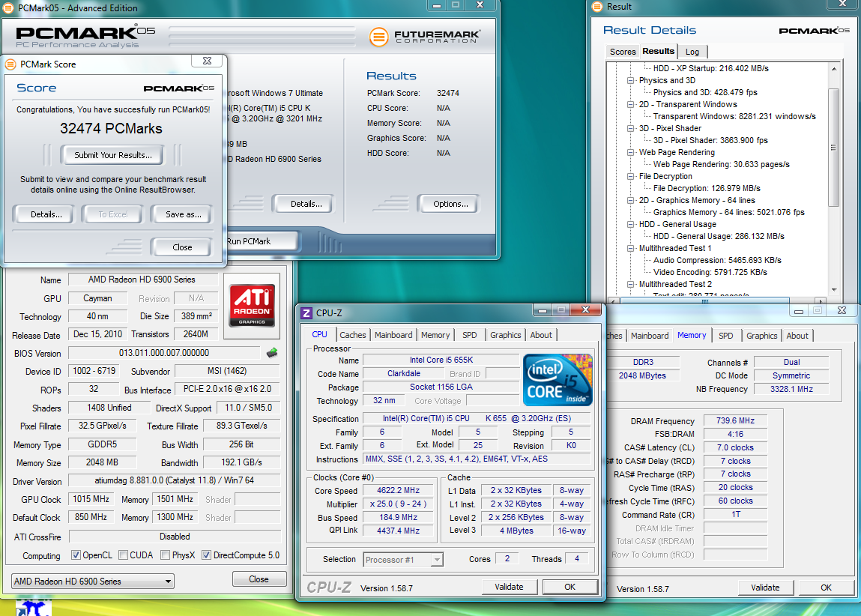Click the BIOS Version field in GPU-Z
The height and width of the screenshot is (616, 861).
point(163,353)
